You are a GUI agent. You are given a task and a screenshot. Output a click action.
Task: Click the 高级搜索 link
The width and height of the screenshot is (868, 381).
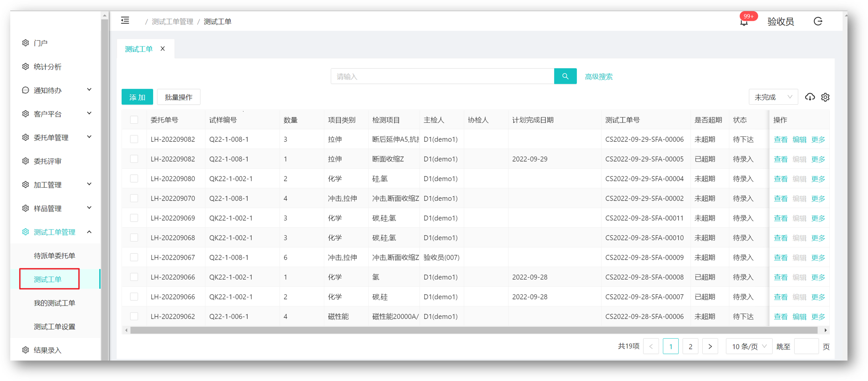pos(598,77)
